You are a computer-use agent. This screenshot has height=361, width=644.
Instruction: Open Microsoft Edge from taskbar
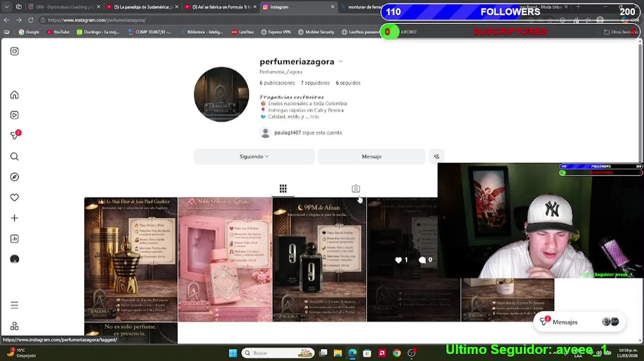point(353,353)
